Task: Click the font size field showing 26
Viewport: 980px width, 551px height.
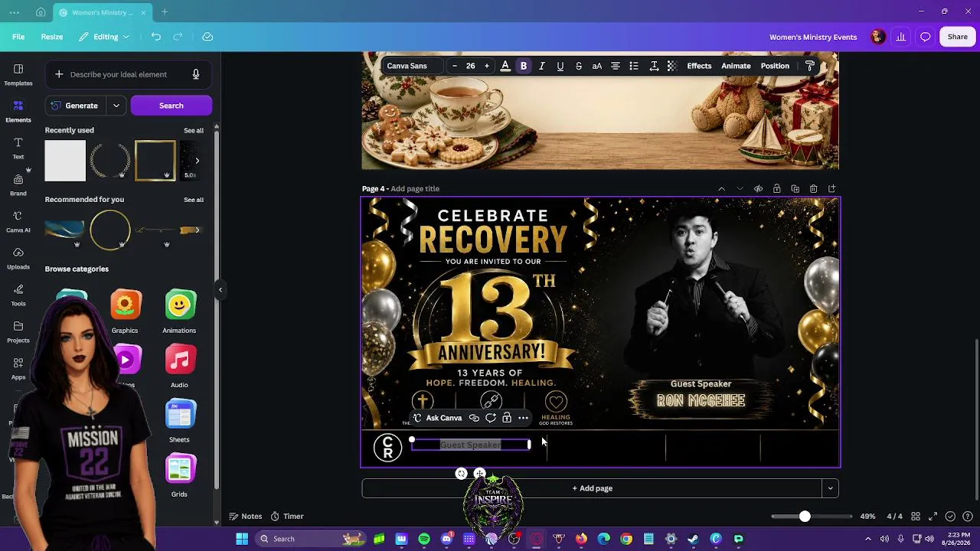Action: click(x=470, y=66)
